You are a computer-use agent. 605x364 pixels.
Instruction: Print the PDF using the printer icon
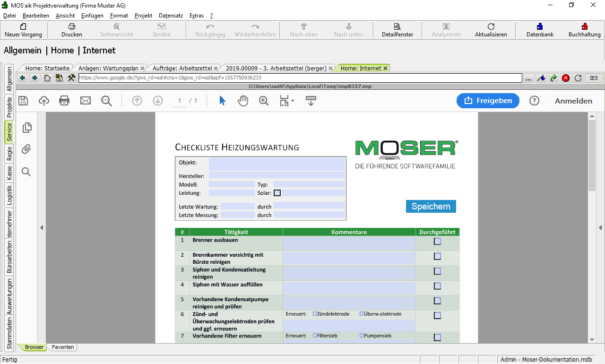[x=64, y=101]
